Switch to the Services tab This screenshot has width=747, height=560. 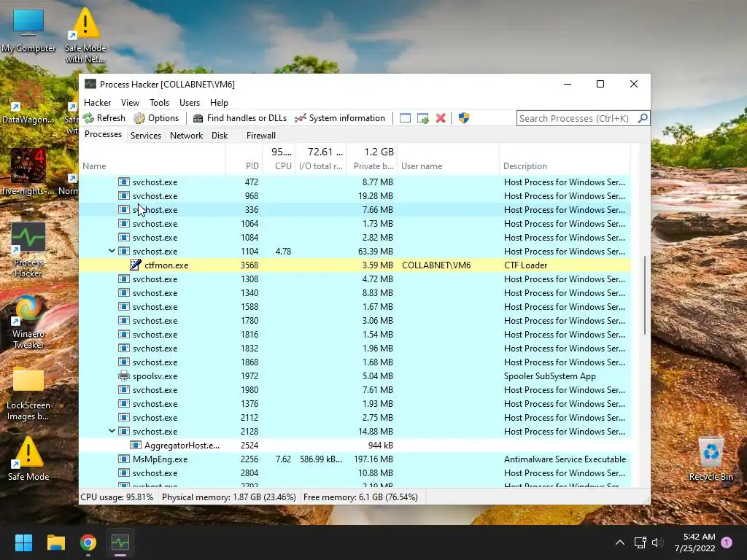tap(146, 135)
